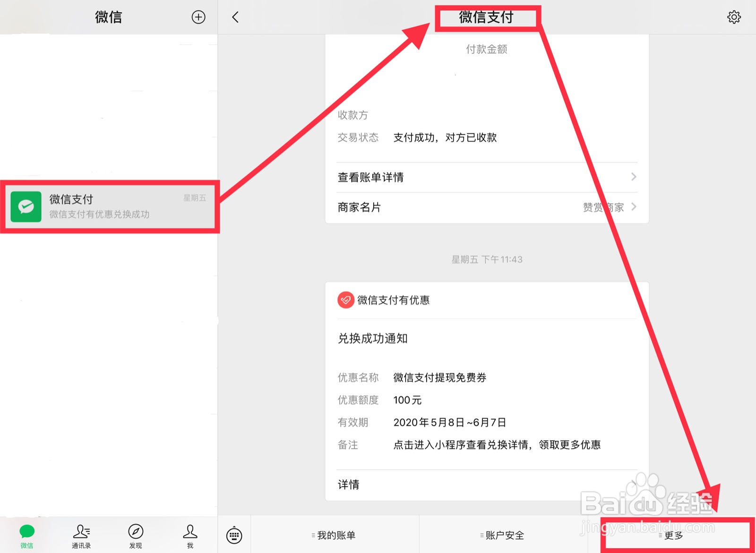Screen dimensions: 756x553
Task: Open the 更多 menu
Action: tap(672, 535)
